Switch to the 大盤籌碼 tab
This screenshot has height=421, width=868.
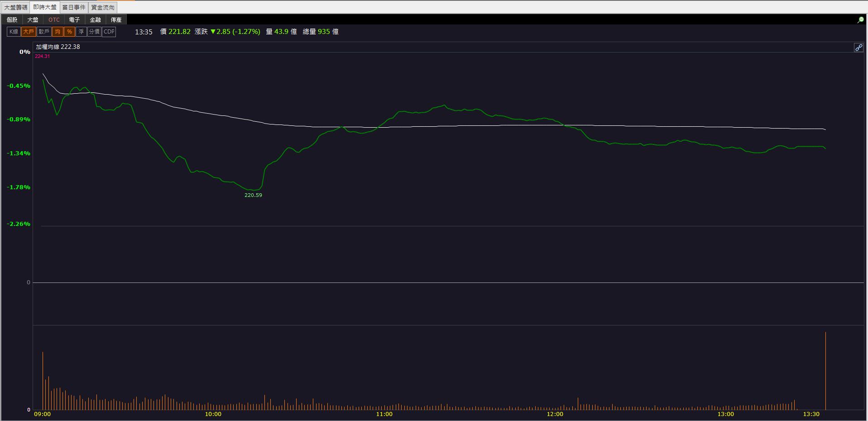click(16, 7)
